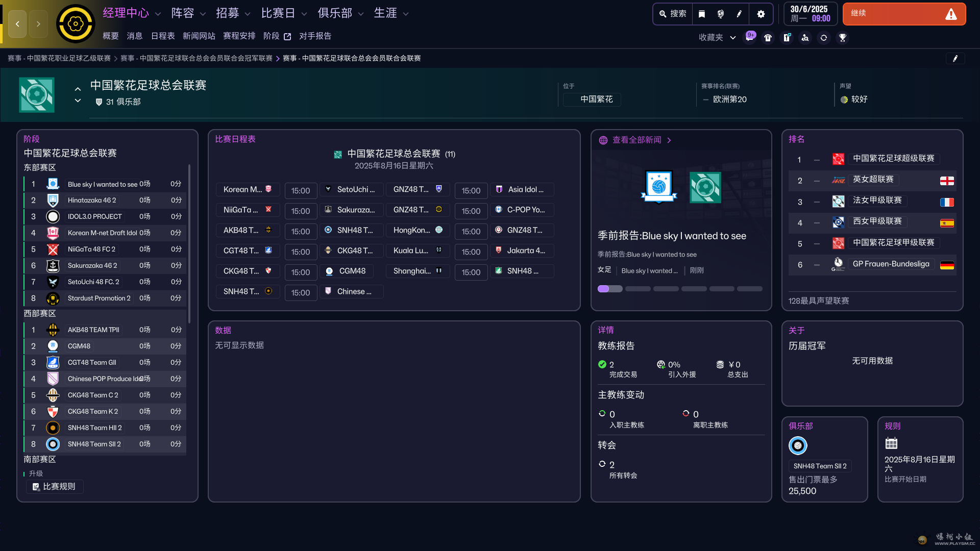The height and width of the screenshot is (551, 980).
Task: Click the edit pencil icon below Continue
Action: (x=955, y=58)
